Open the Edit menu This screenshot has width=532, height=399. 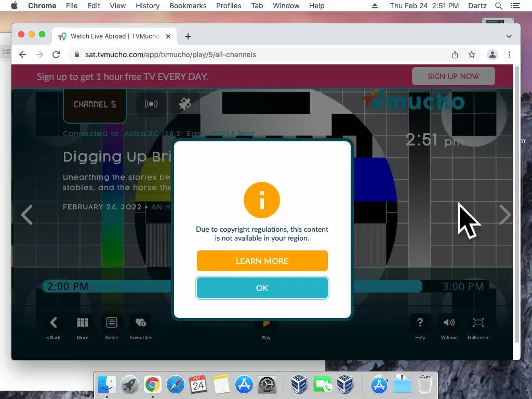point(94,6)
